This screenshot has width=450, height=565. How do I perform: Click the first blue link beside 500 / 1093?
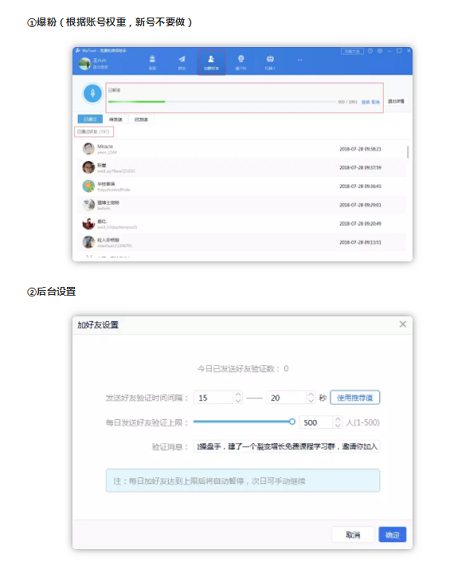point(365,102)
